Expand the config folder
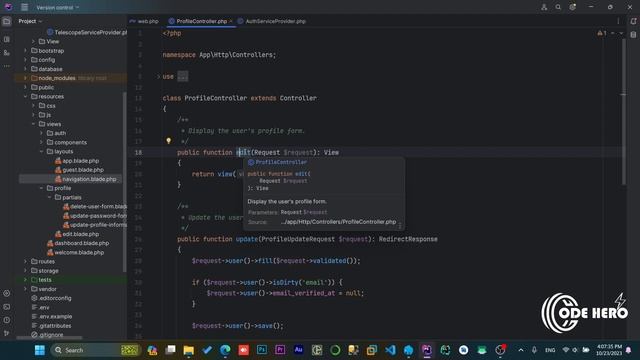640x360 pixels. [25, 60]
